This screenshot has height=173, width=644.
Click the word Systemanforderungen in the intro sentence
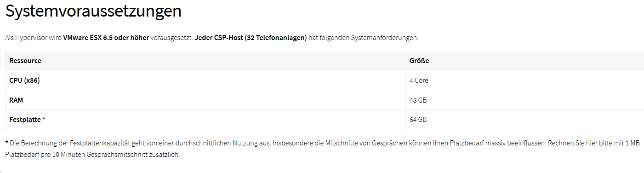pyautogui.click(x=384, y=38)
